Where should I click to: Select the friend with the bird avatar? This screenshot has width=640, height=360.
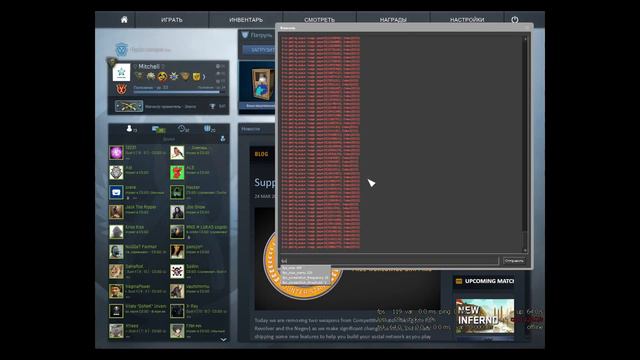point(177,153)
